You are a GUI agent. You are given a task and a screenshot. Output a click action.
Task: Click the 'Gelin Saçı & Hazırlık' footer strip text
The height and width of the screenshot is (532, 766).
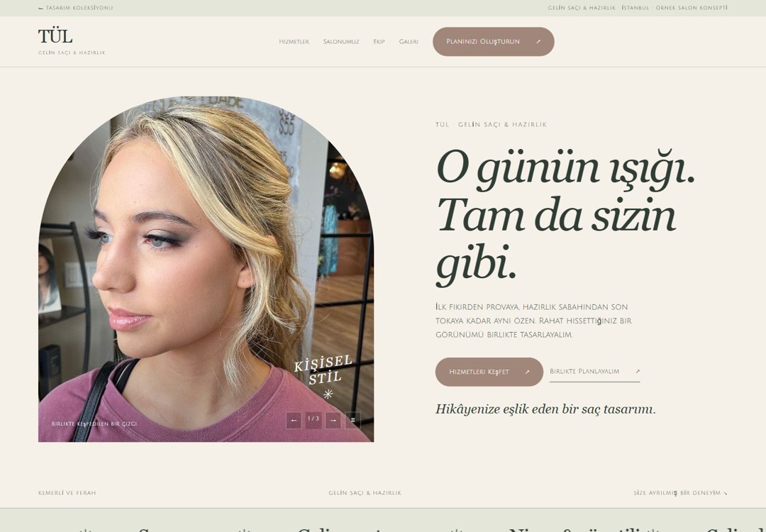pos(365,493)
